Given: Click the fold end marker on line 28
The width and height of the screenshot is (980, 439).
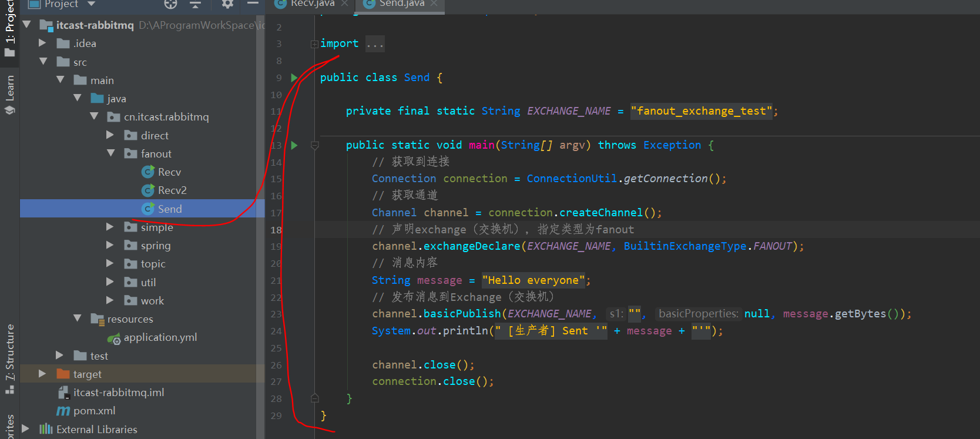Looking at the screenshot, I should pos(315,398).
